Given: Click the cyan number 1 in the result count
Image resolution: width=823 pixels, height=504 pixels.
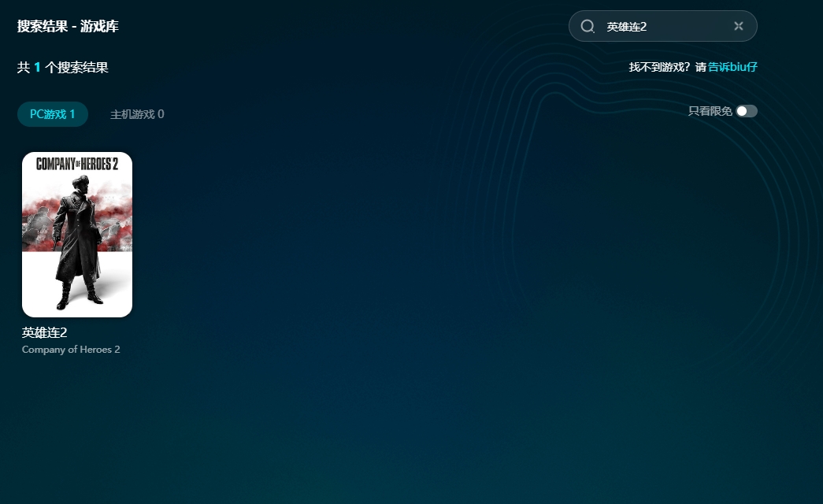Looking at the screenshot, I should pos(37,68).
